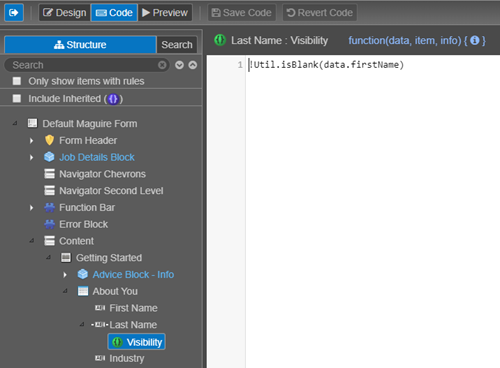500x368 pixels.
Task: Select the Form Header shield icon
Action: tap(49, 140)
